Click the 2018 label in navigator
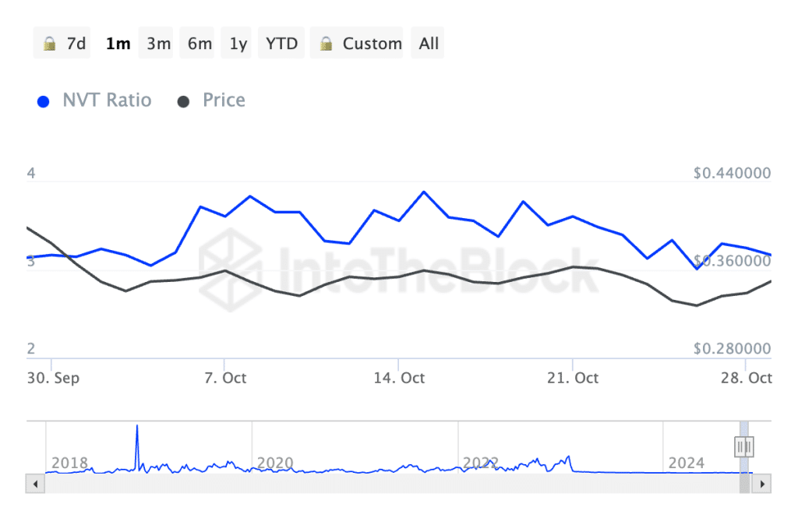Image resolution: width=798 pixels, height=532 pixels. (x=69, y=463)
